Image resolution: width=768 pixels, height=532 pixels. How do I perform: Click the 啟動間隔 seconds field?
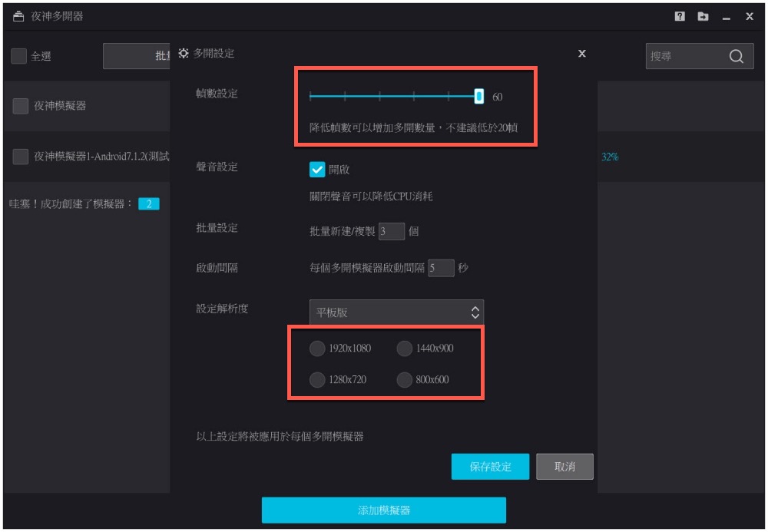pyautogui.click(x=441, y=268)
